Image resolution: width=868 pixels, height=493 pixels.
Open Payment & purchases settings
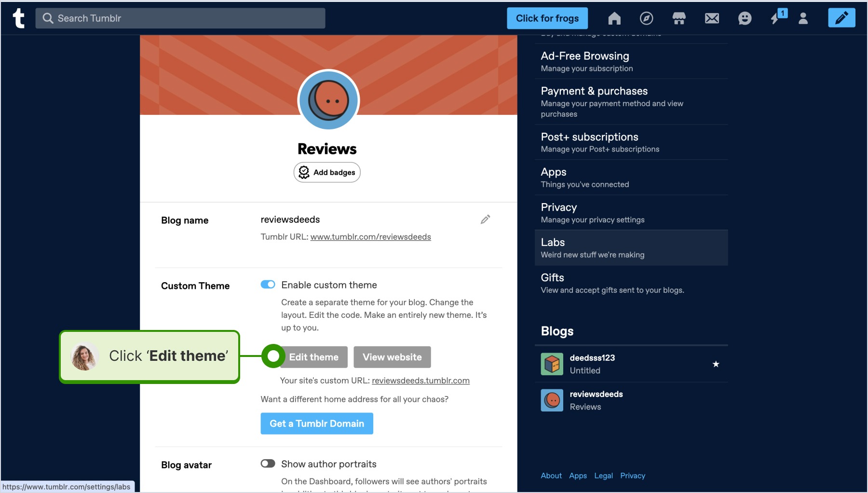click(x=631, y=102)
